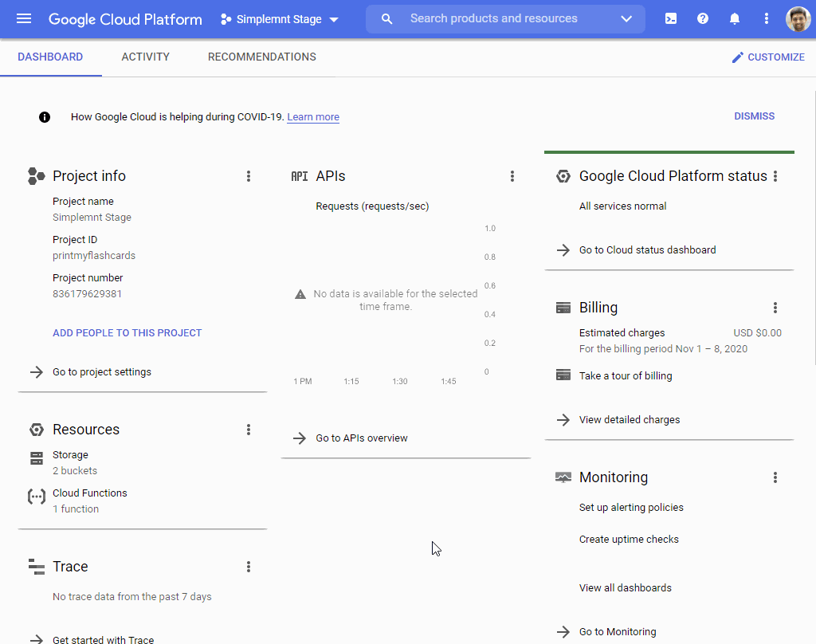This screenshot has width=816, height=644.
Task: Switch to the Activity tab
Action: click(x=145, y=57)
